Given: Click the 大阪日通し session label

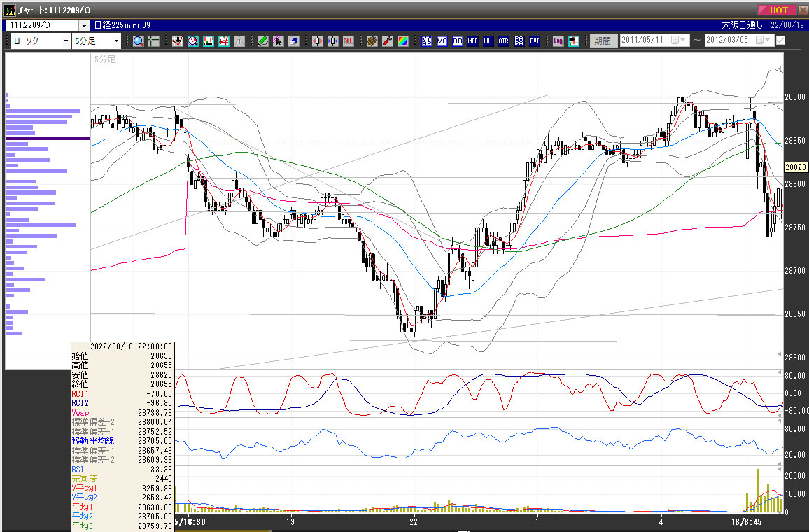Looking at the screenshot, I should [x=742, y=24].
